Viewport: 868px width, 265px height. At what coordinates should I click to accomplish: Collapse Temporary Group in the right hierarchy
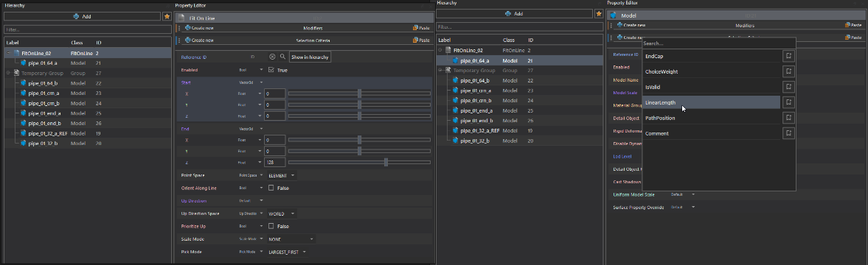441,71
